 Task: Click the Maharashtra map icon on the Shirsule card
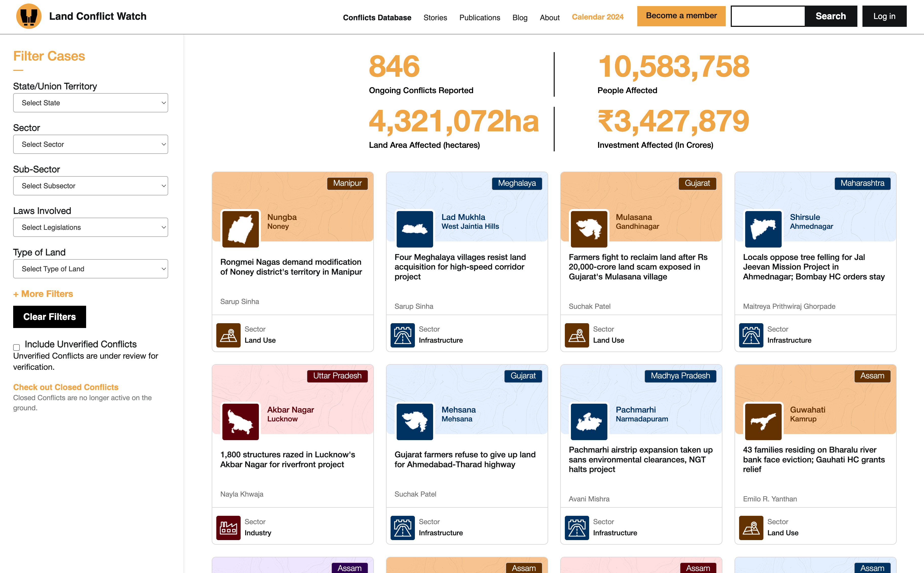click(763, 229)
